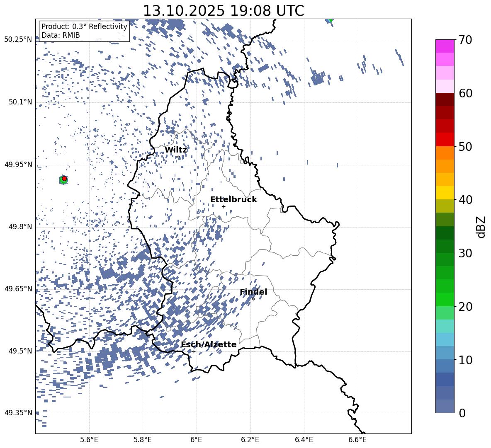Click the colorbar tick value 50
Viewport: 491px width, 448px height.
(x=465, y=147)
